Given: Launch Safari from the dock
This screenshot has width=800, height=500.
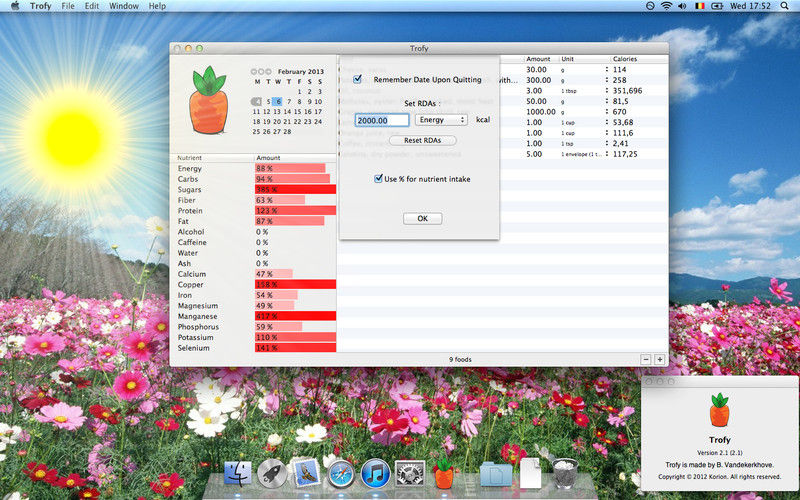Looking at the screenshot, I should (341, 473).
